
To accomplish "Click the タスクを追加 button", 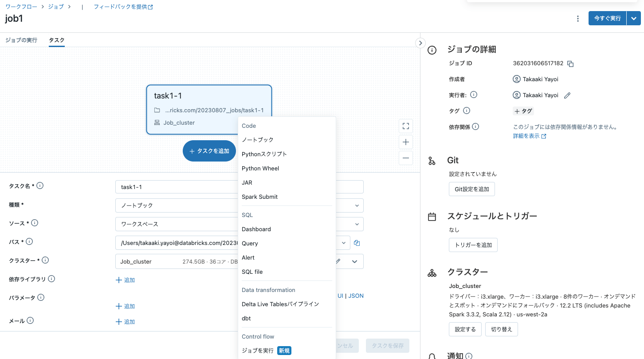I will pos(209,151).
